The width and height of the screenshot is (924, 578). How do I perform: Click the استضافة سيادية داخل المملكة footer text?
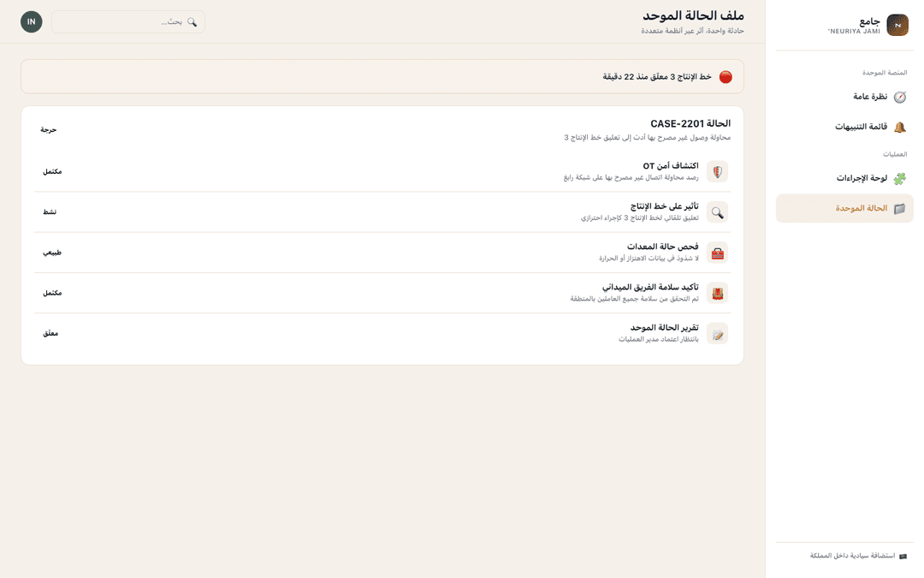(x=852, y=556)
